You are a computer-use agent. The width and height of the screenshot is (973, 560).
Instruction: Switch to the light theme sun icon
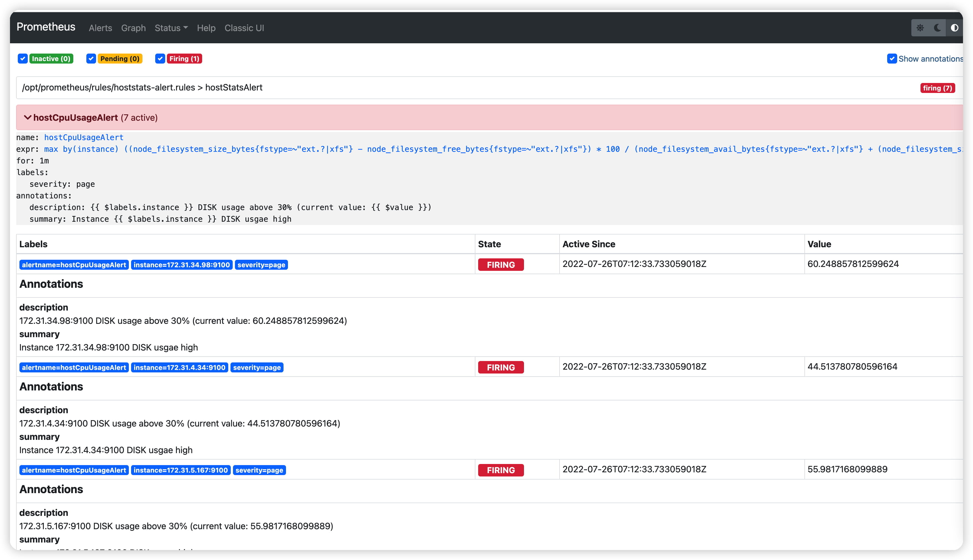pyautogui.click(x=920, y=28)
